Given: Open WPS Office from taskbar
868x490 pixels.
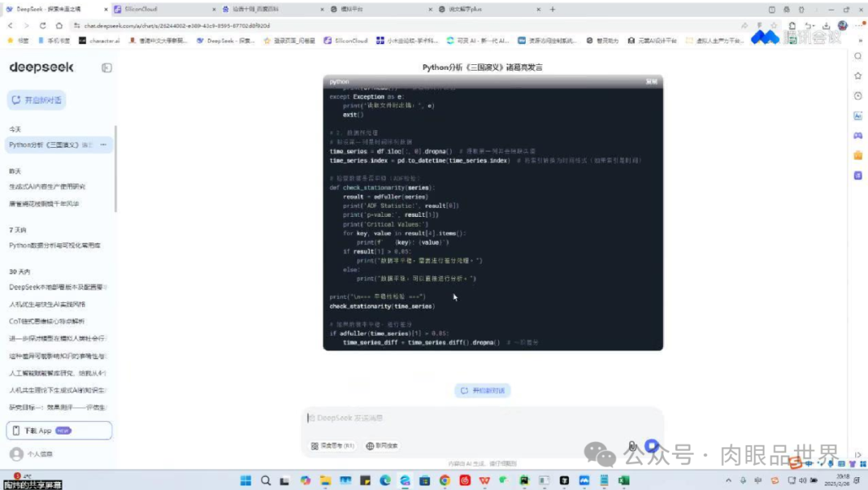Looking at the screenshot, I should click(x=485, y=480).
